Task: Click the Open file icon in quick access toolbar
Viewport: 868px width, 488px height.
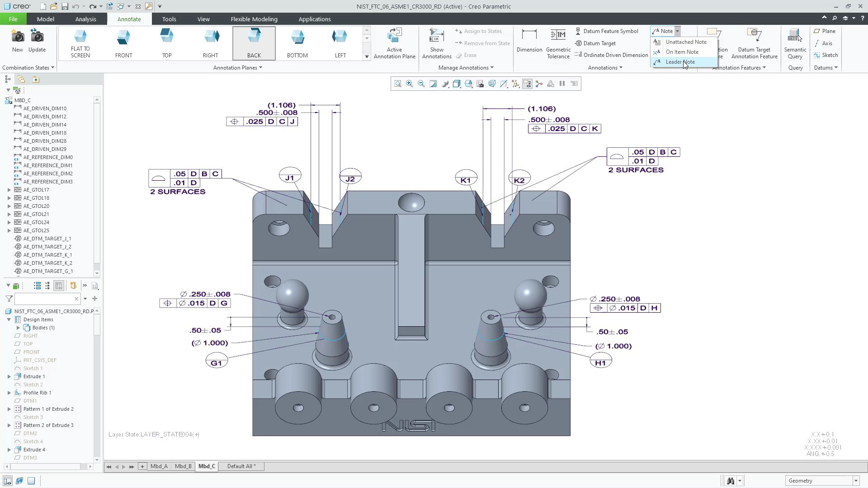Action: [53, 6]
